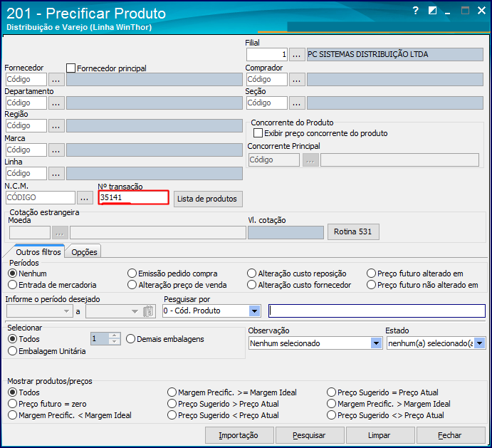
Task: Click the contrast square title bar icon
Action: coord(432,11)
